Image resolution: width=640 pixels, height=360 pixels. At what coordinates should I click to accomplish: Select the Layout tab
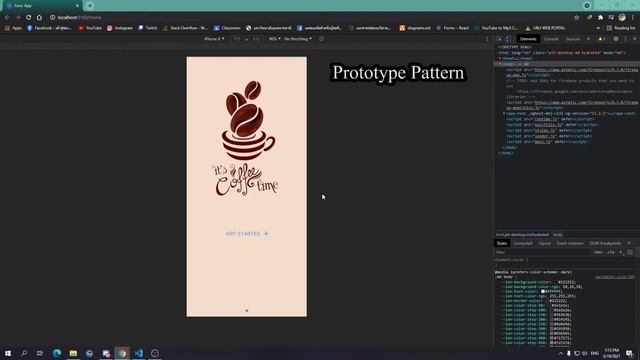click(x=544, y=243)
